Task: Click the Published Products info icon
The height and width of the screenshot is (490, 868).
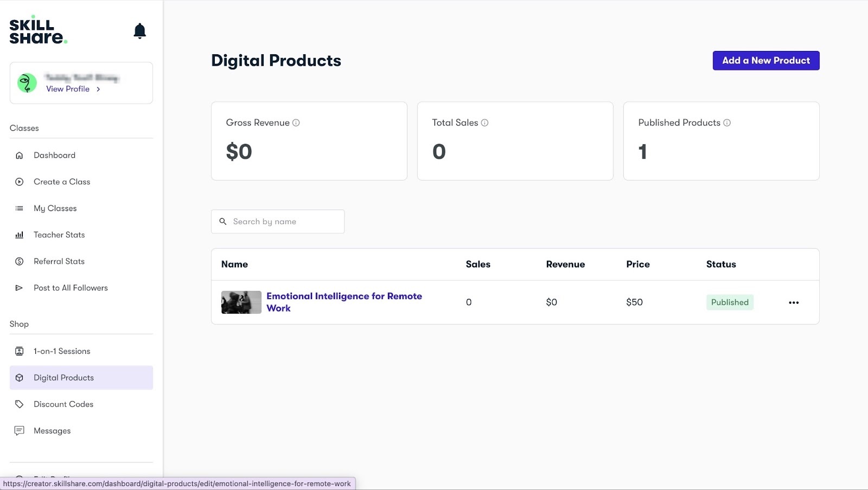Action: (x=727, y=123)
